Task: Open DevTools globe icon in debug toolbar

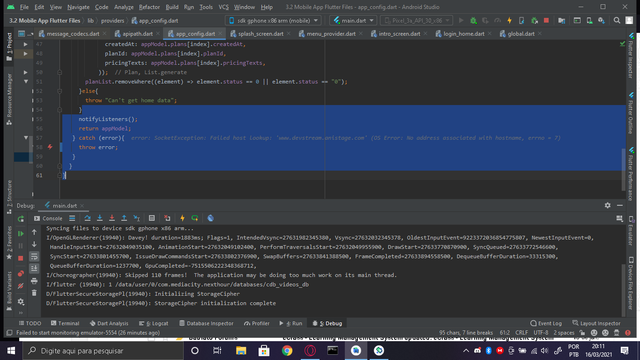Action: point(211,218)
